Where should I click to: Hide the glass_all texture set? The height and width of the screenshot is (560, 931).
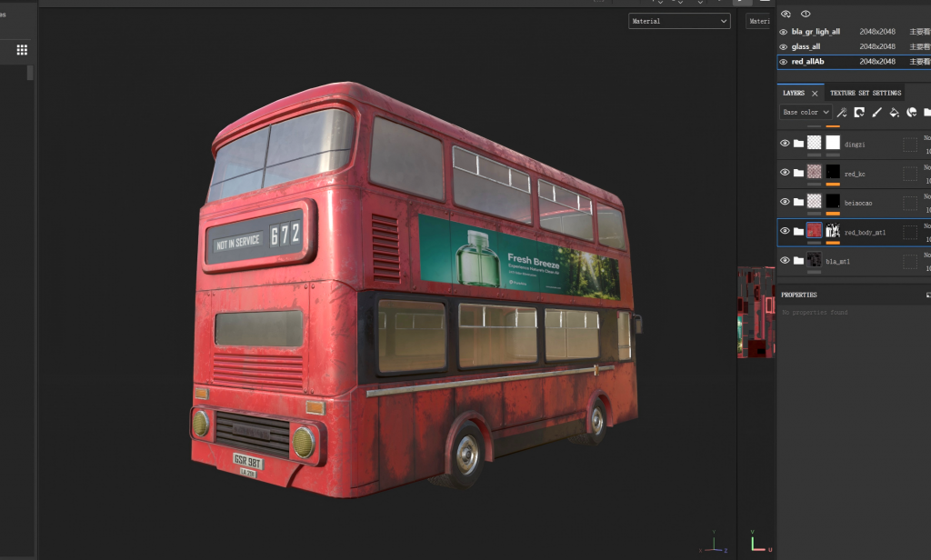coord(783,47)
